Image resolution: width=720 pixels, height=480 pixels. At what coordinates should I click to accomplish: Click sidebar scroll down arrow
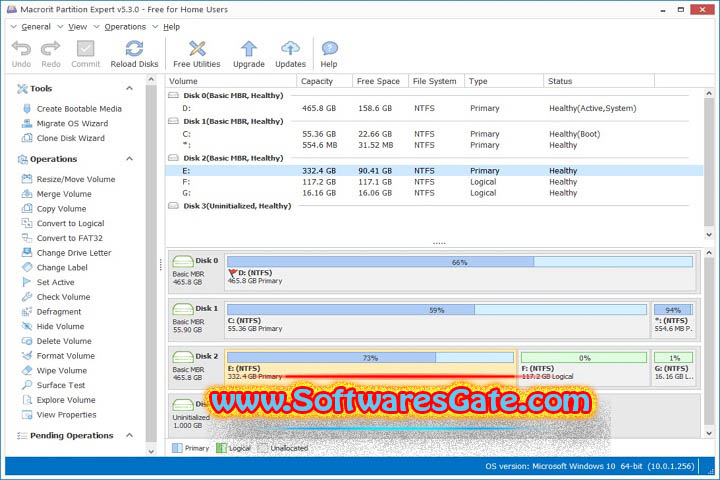151,452
